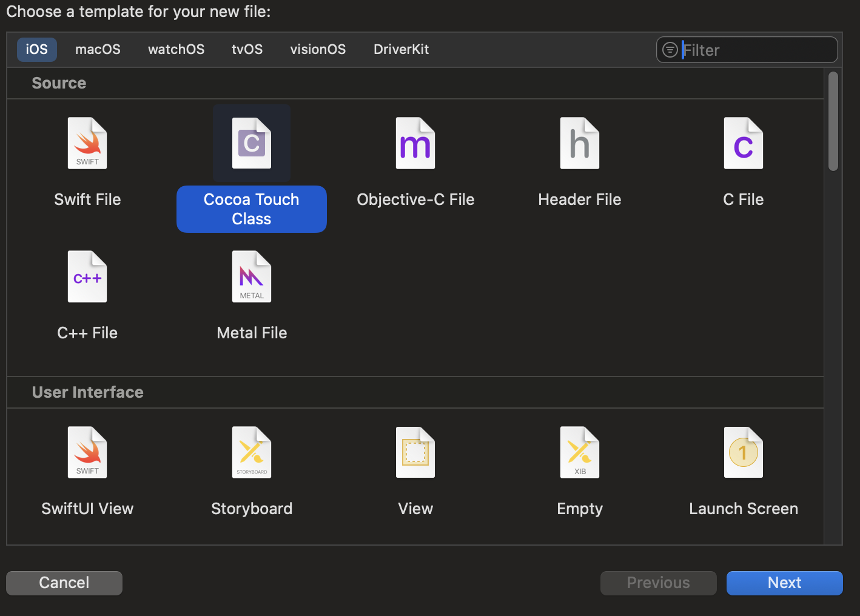Screen dimensions: 860x616
Task: Click the Metal File label
Action: pyautogui.click(x=252, y=333)
